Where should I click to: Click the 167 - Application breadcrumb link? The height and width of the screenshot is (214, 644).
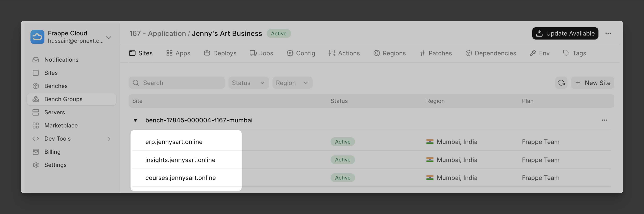pyautogui.click(x=157, y=34)
